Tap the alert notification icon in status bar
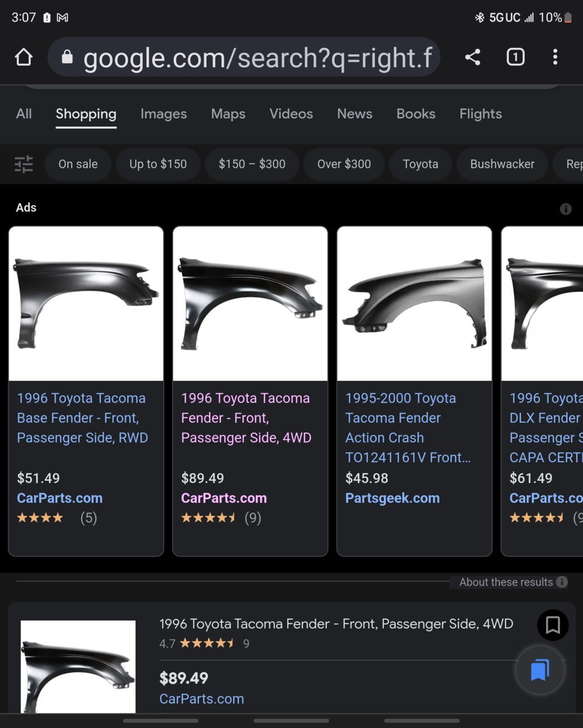The image size is (583, 728). [47, 18]
